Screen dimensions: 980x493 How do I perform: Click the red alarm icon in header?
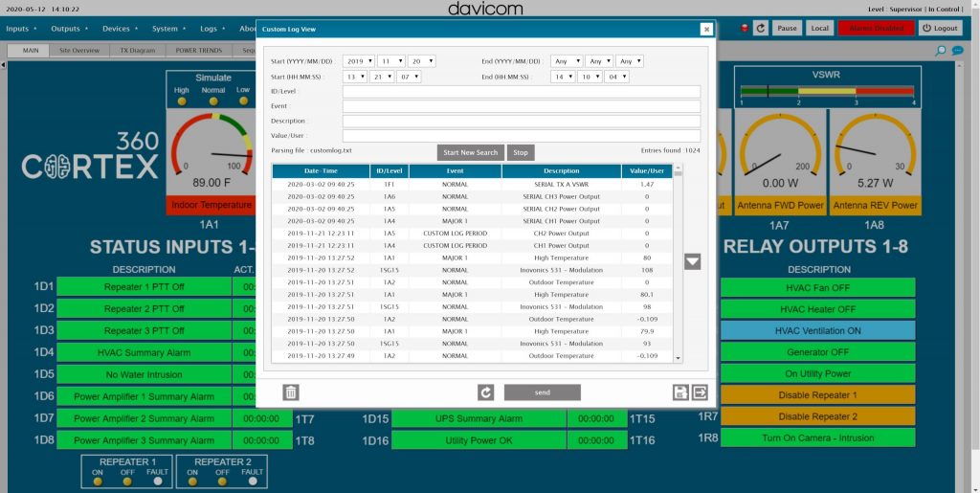click(745, 28)
